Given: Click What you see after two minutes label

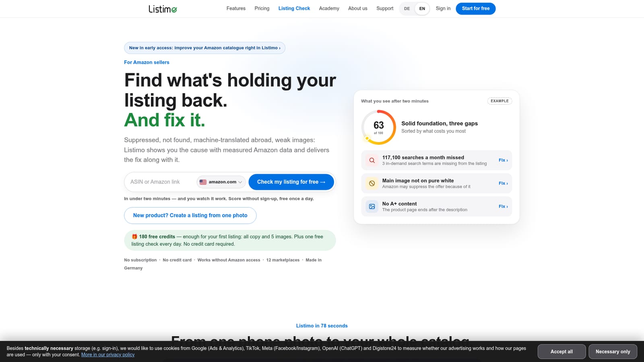Looking at the screenshot, I should 395,101.
